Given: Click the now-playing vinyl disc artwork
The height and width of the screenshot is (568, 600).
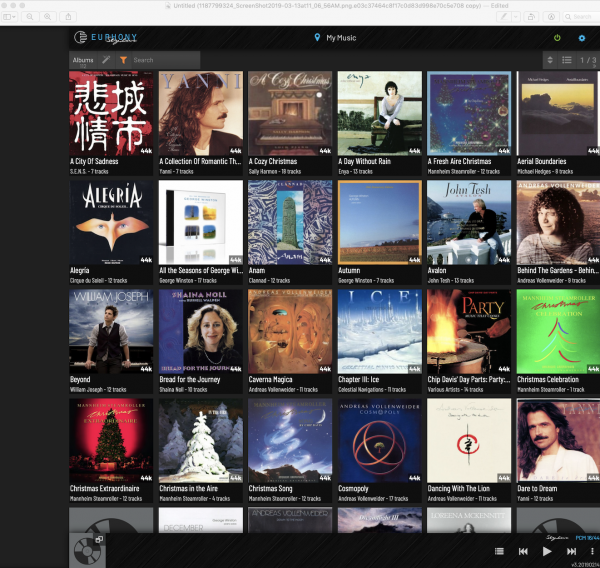Looking at the screenshot, I should click(x=87, y=551).
